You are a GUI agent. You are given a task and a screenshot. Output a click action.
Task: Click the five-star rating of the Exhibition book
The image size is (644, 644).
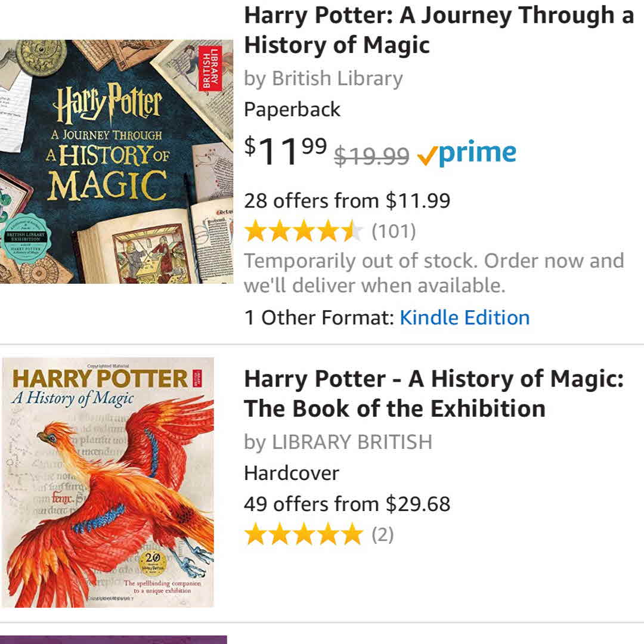(304, 534)
